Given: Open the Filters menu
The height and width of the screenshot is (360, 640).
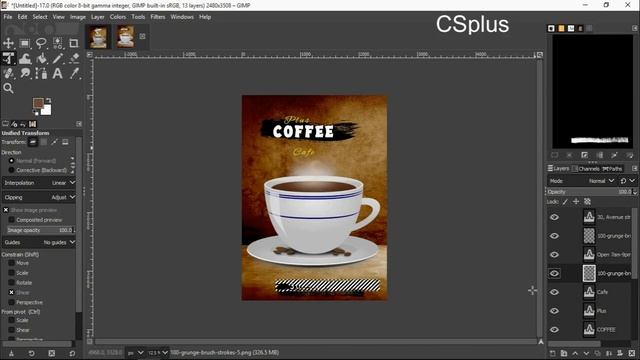Looking at the screenshot, I should pyautogui.click(x=158, y=17).
